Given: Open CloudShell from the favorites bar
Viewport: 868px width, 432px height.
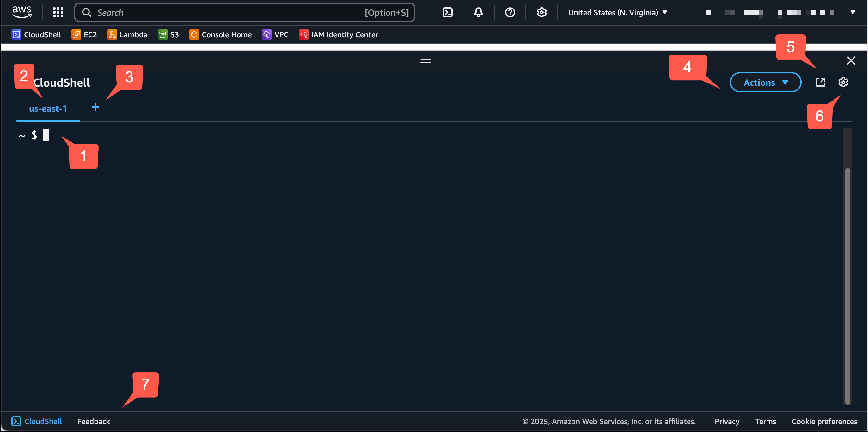Looking at the screenshot, I should (36, 34).
